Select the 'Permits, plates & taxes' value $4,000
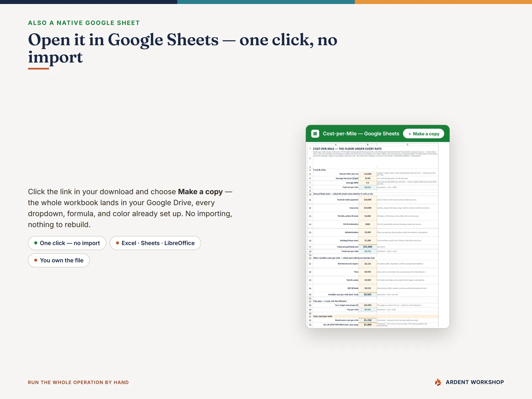The height and width of the screenshot is (399, 532). [367, 216]
